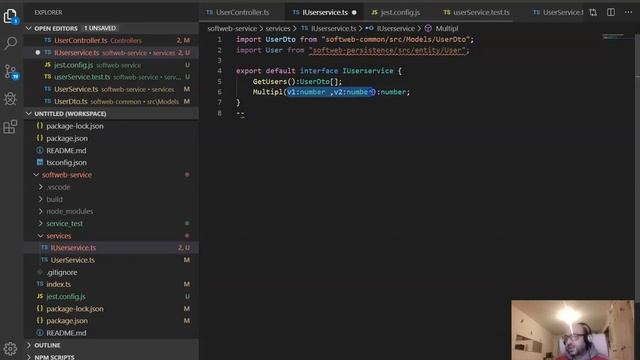Click the unsaved dot on IUserservice.ts tab
Image resolution: width=640 pixels, height=360 pixels.
coord(354,13)
